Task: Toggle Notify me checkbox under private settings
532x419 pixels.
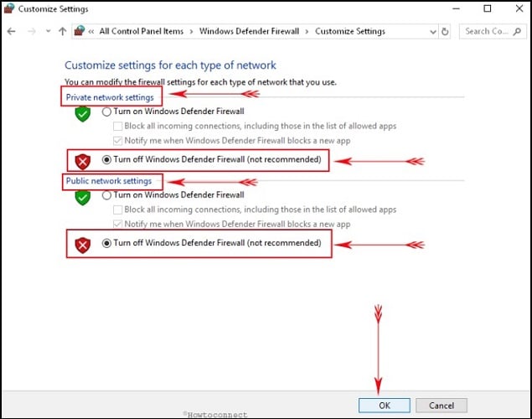Action: point(118,141)
